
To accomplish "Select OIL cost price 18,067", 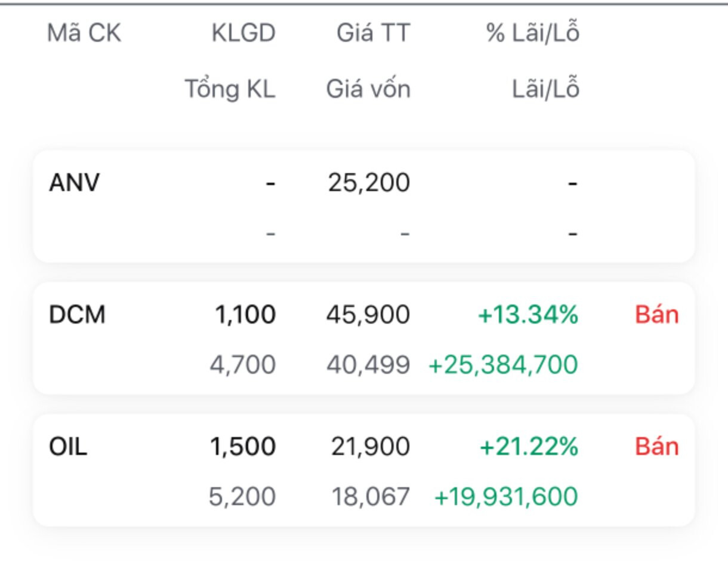I will click(x=371, y=497).
